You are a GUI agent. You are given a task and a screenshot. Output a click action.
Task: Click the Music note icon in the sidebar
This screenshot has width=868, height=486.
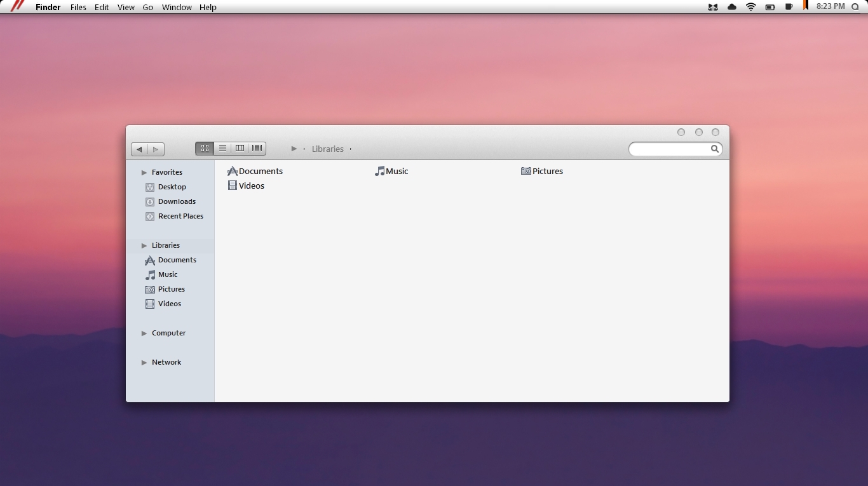click(x=150, y=275)
